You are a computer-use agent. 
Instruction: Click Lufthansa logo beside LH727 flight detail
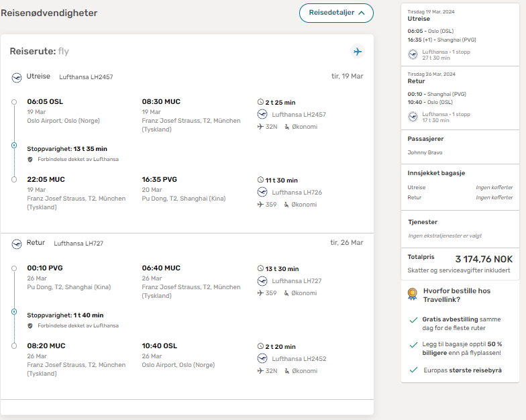262,280
